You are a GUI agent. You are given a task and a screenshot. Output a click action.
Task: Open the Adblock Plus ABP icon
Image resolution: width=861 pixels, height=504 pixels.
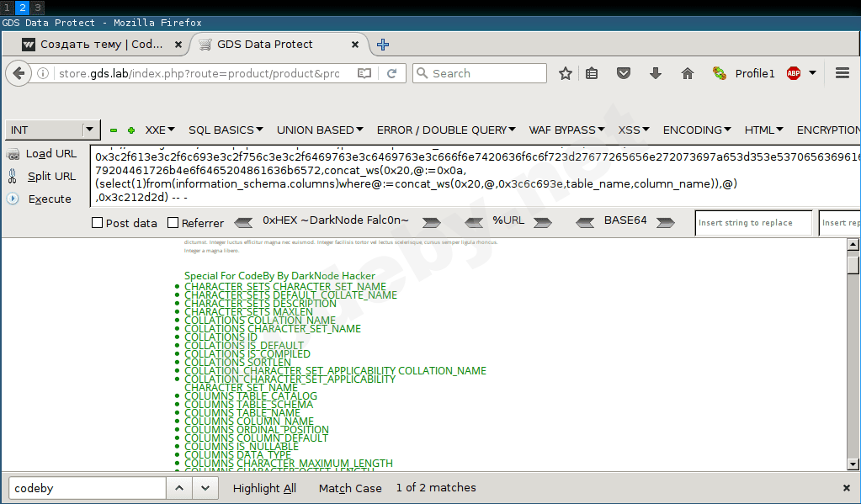pyautogui.click(x=794, y=73)
